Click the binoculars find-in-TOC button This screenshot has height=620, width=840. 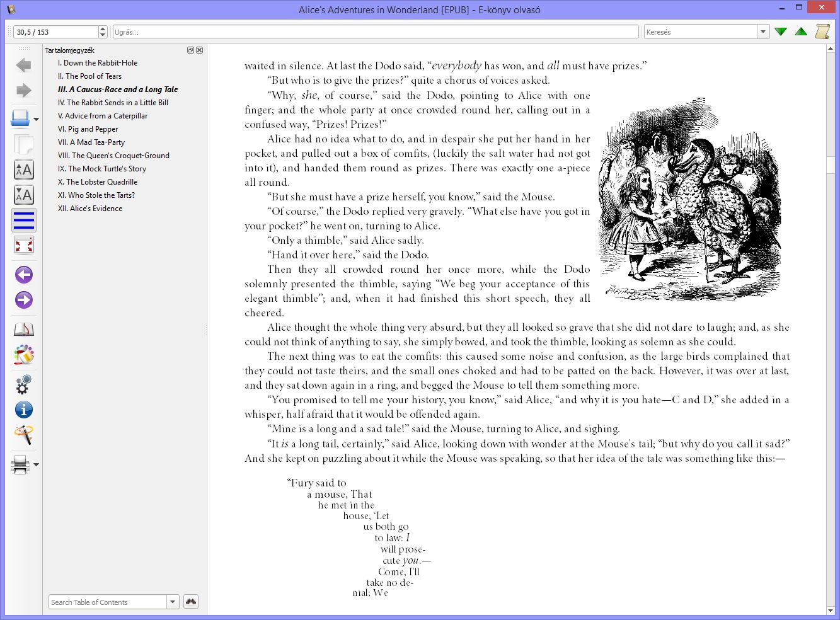[x=191, y=602]
